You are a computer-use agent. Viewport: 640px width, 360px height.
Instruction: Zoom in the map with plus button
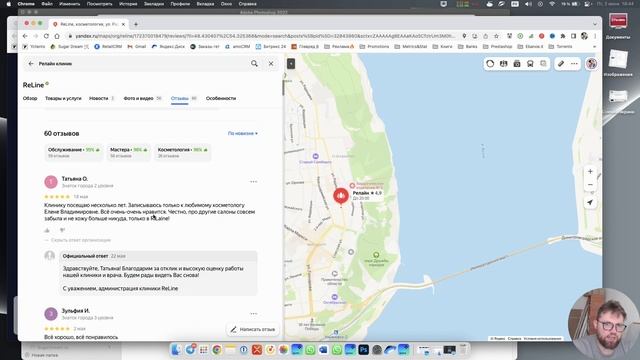590,171
